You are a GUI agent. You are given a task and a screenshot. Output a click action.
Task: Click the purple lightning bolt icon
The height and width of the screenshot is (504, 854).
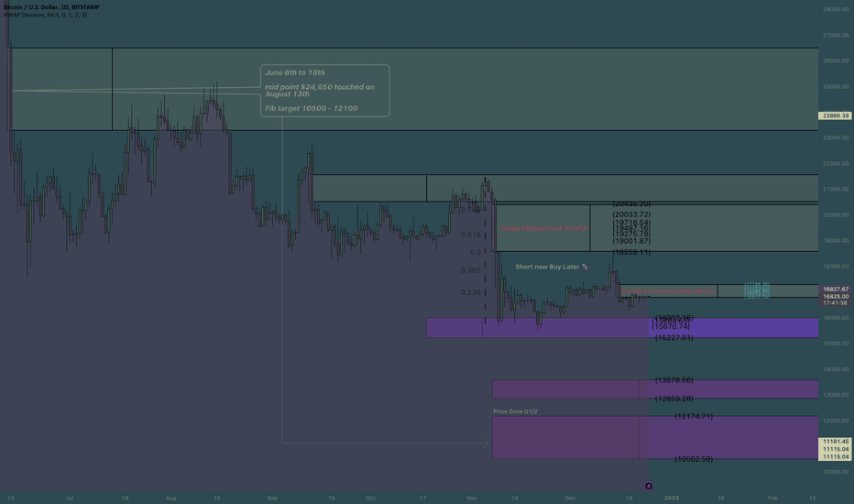(648, 486)
